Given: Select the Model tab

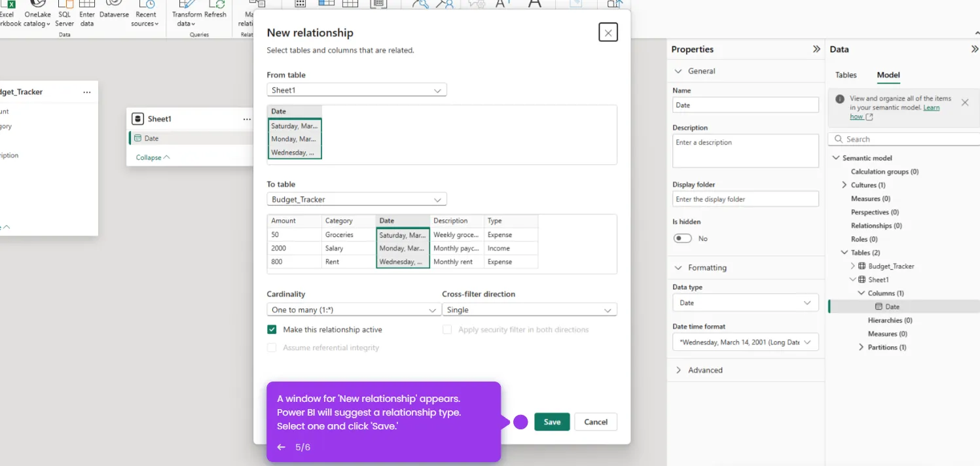Looking at the screenshot, I should [888, 75].
